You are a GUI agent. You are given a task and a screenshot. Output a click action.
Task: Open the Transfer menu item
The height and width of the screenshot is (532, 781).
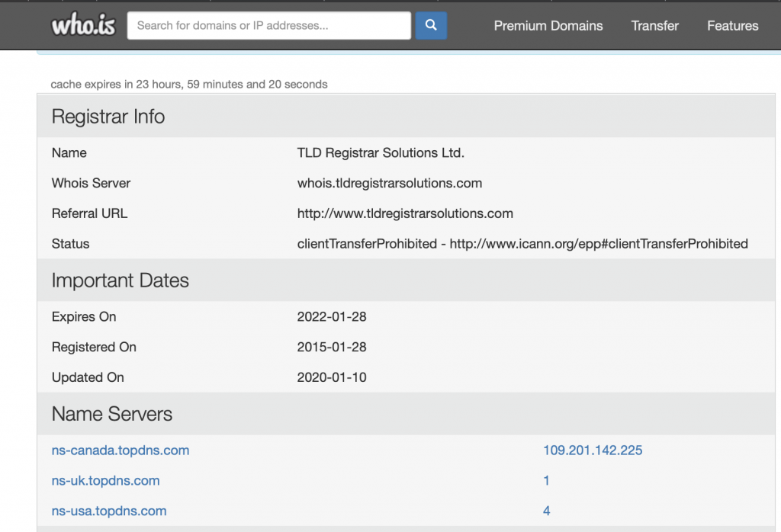point(654,26)
